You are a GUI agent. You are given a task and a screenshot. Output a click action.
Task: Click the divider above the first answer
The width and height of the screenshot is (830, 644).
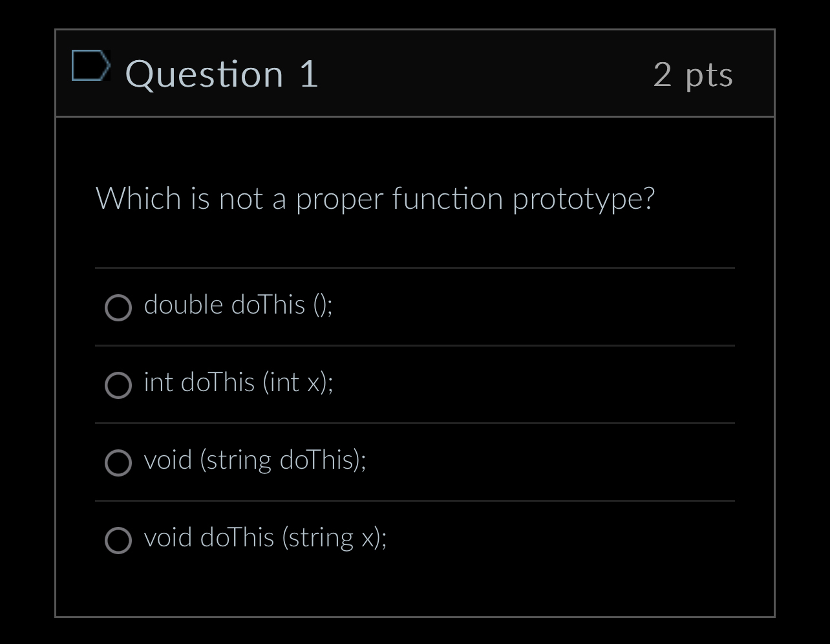(414, 267)
